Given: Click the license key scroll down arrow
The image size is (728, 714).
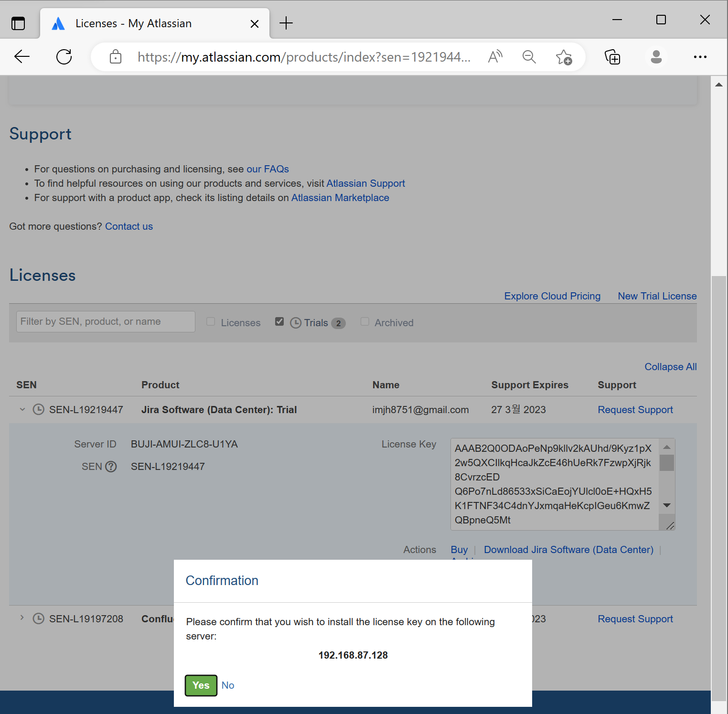Looking at the screenshot, I should tap(667, 505).
